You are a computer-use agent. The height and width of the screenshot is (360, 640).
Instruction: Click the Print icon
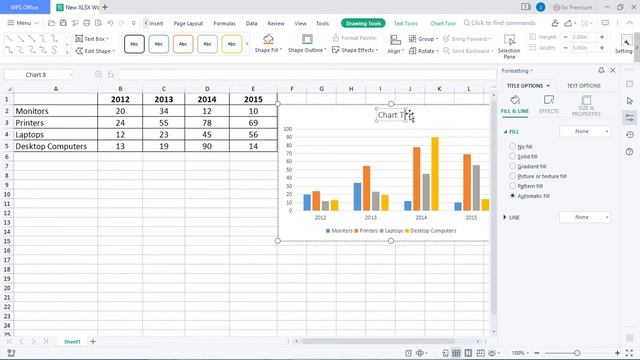pos(87,23)
